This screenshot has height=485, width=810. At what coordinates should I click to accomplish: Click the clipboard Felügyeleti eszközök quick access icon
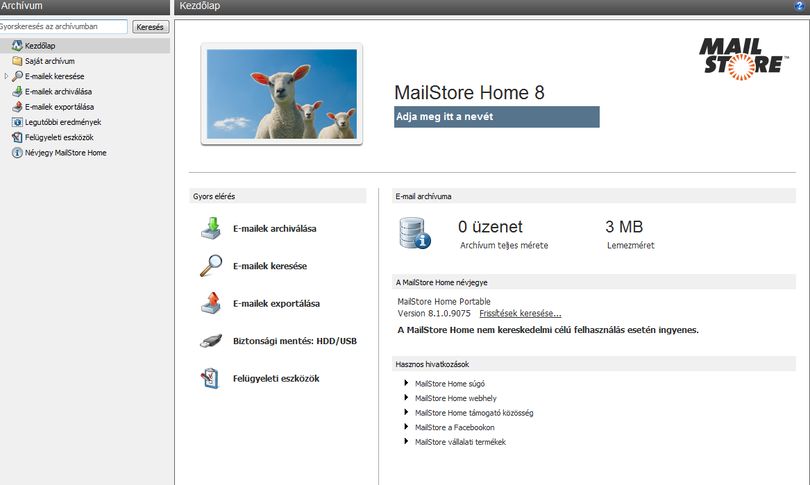(x=210, y=378)
